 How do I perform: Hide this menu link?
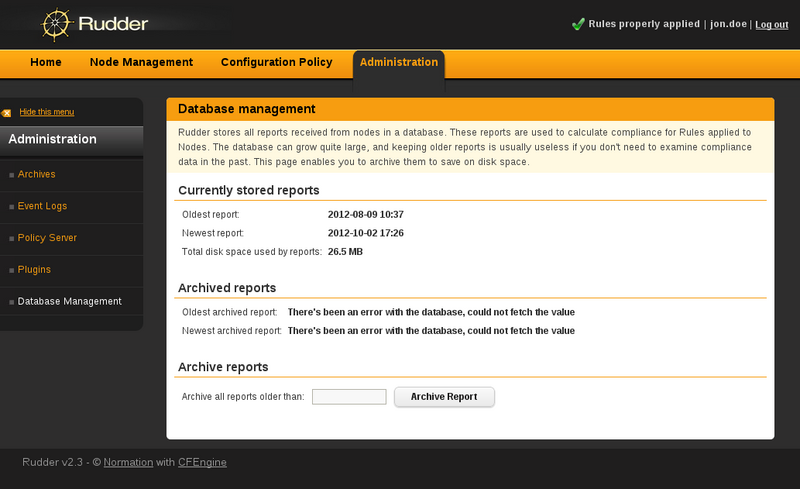46,112
